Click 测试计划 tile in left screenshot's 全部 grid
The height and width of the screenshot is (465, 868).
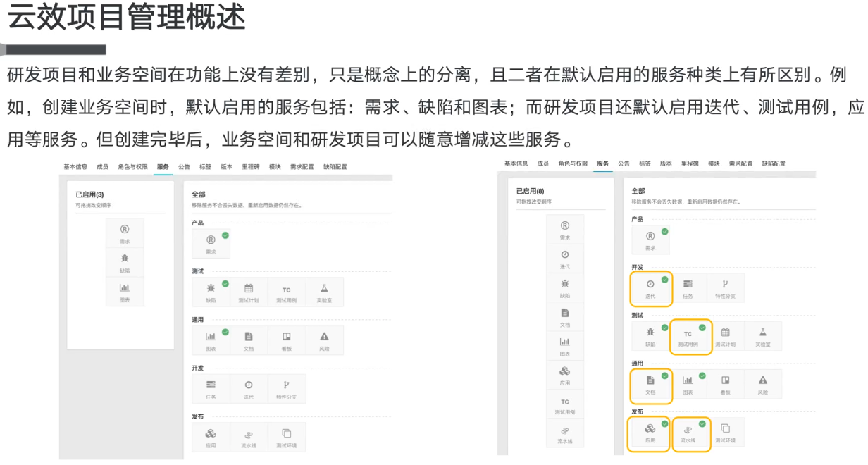click(x=249, y=292)
